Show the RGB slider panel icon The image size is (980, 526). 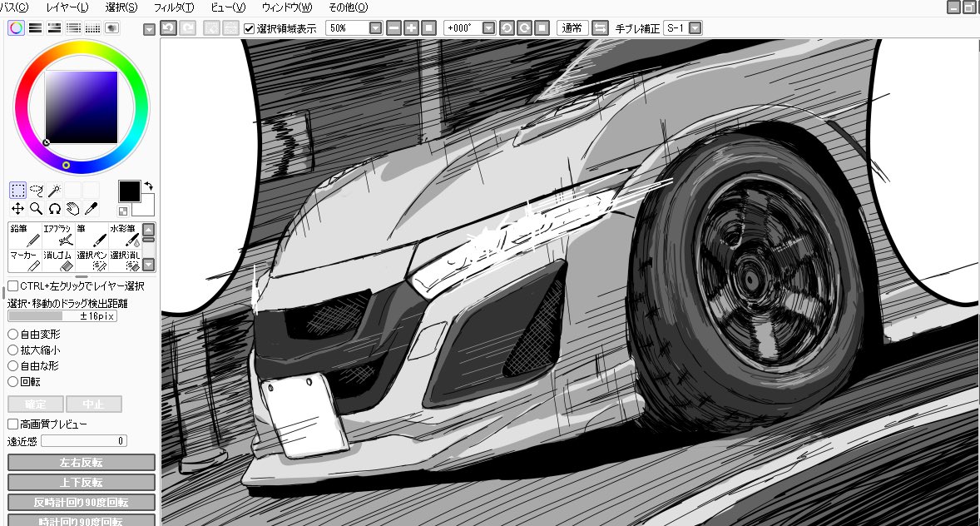pos(36,28)
